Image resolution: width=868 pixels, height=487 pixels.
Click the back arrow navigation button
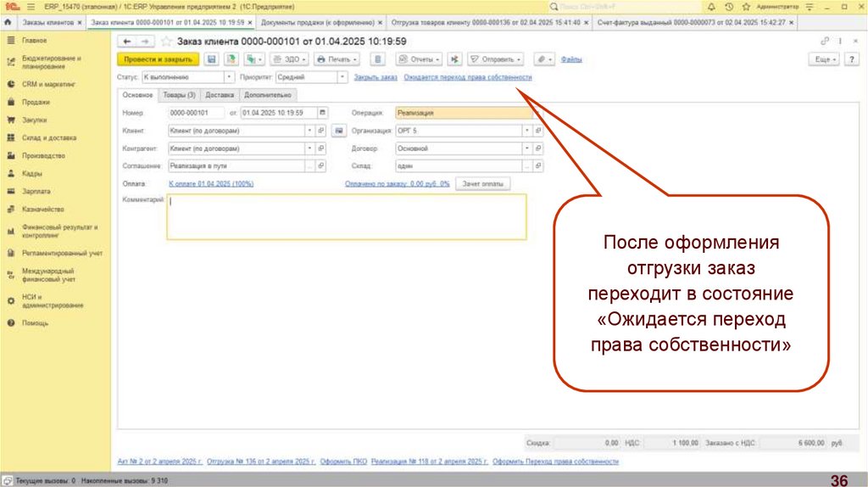[126, 41]
